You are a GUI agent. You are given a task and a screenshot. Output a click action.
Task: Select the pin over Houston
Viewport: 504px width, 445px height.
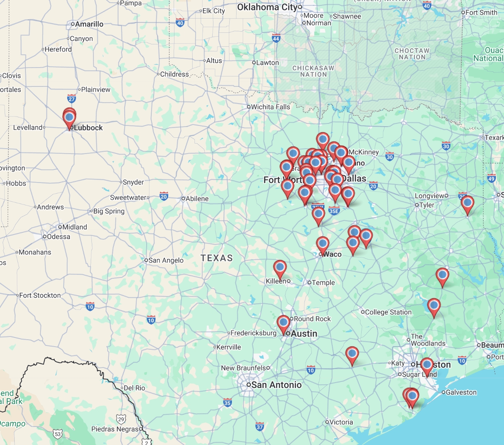[427, 367]
